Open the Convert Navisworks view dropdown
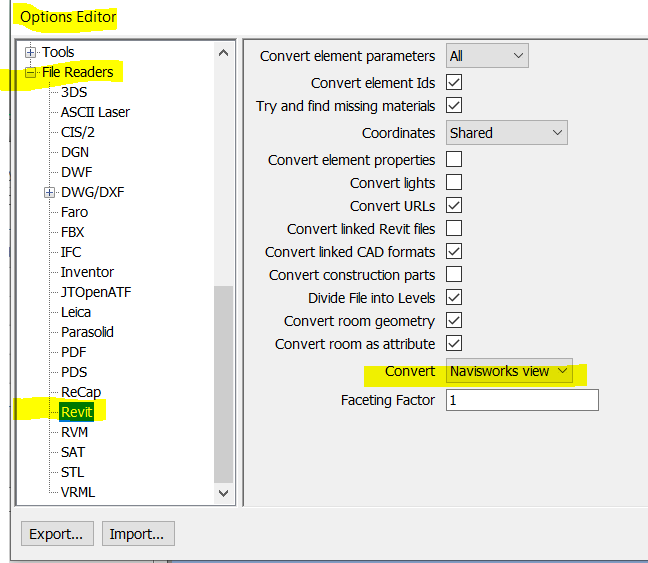Viewport: 648px width, 563px height. (509, 371)
